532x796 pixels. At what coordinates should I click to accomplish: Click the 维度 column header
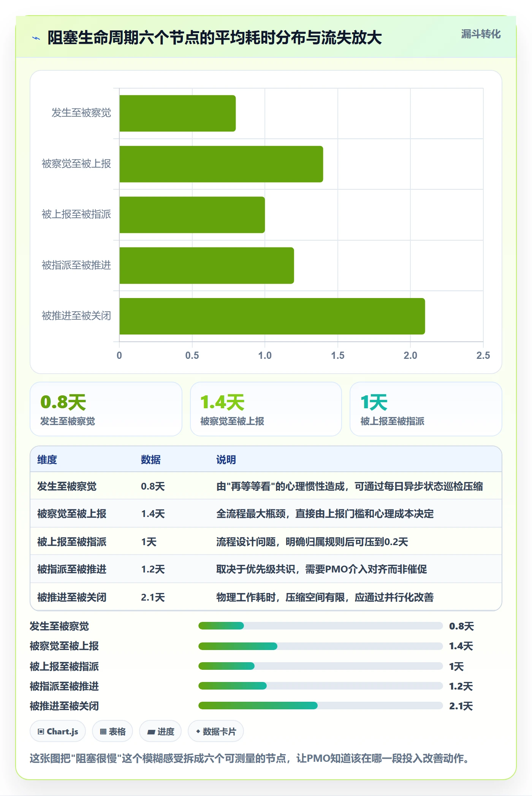(47, 460)
